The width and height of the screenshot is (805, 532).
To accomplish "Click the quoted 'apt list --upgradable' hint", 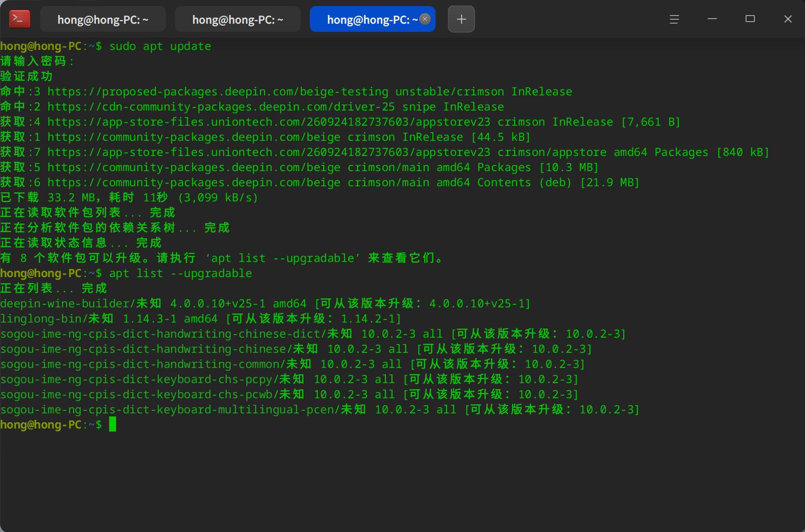I will [x=283, y=258].
